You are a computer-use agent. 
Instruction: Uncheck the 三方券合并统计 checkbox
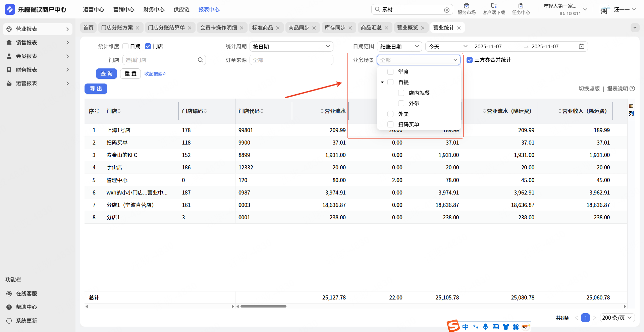pyautogui.click(x=470, y=60)
